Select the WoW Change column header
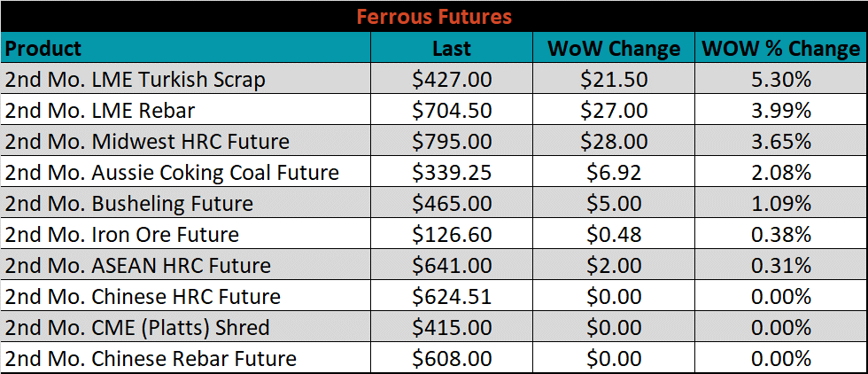Viewport: 868px width, 374px height. click(613, 48)
